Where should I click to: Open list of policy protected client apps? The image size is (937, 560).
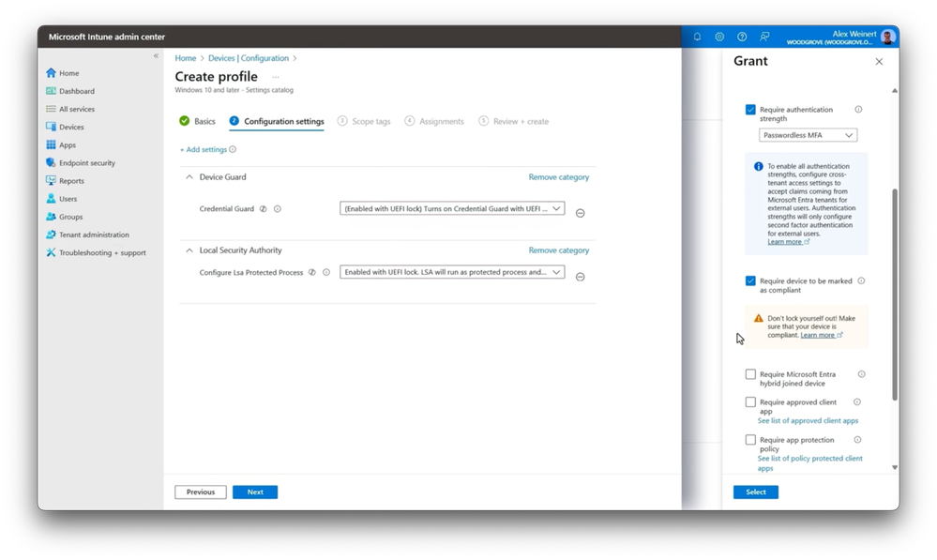[809, 463]
